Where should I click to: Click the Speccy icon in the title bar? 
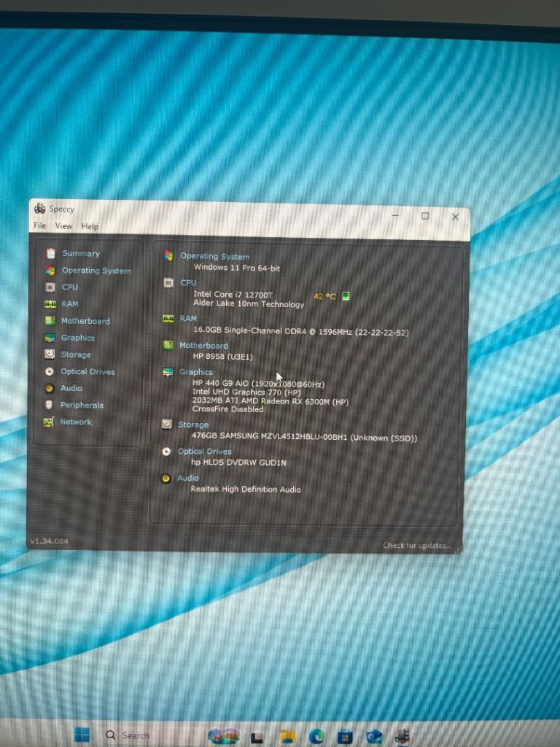39,208
